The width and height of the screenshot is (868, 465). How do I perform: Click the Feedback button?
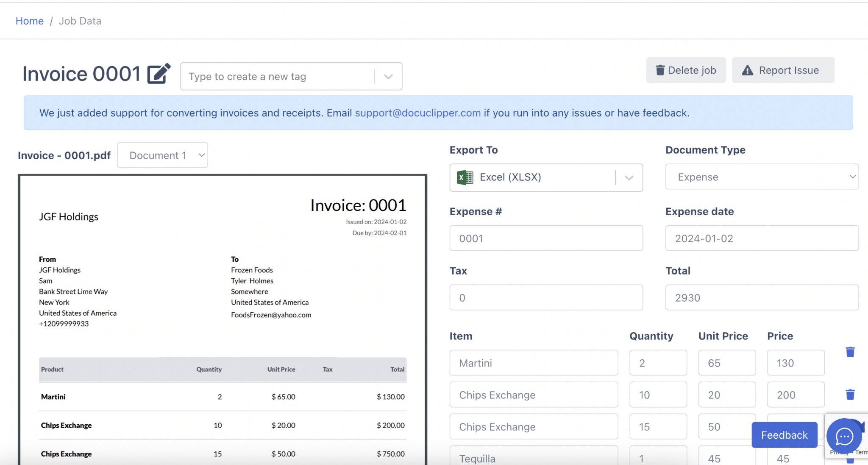click(784, 435)
